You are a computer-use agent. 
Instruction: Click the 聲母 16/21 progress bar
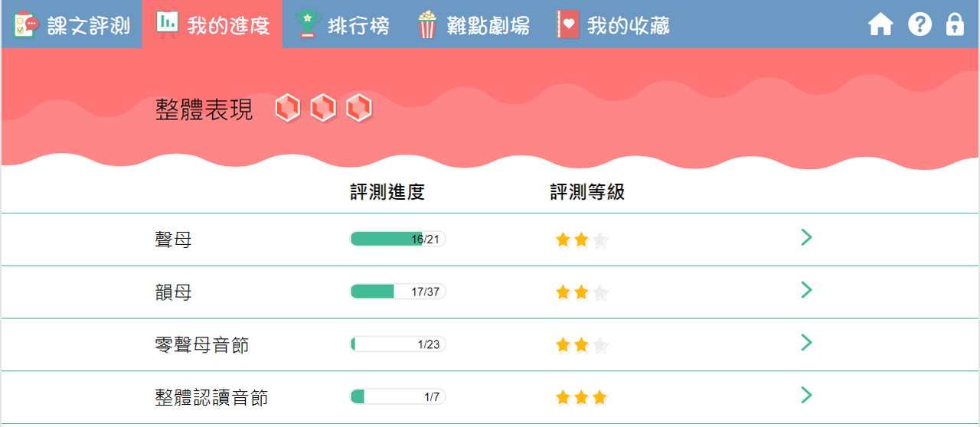[x=397, y=239]
